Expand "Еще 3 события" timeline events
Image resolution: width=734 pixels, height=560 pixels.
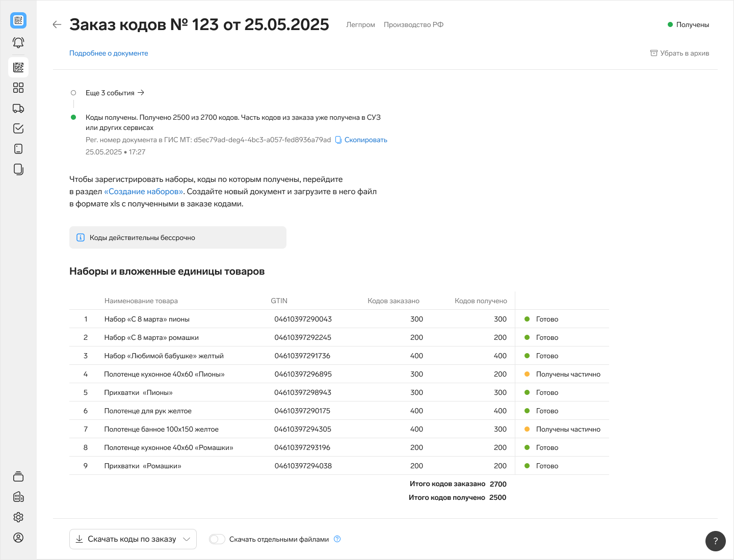click(x=115, y=93)
